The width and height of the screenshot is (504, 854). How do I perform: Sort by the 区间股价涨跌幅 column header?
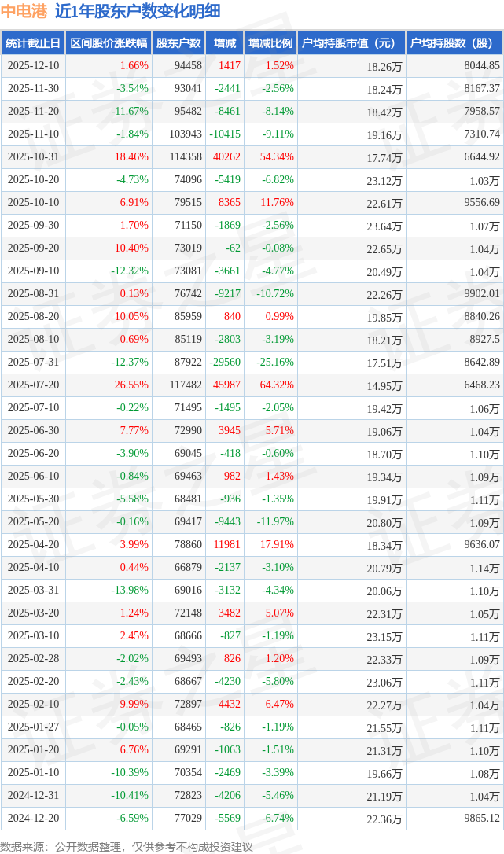(x=109, y=43)
